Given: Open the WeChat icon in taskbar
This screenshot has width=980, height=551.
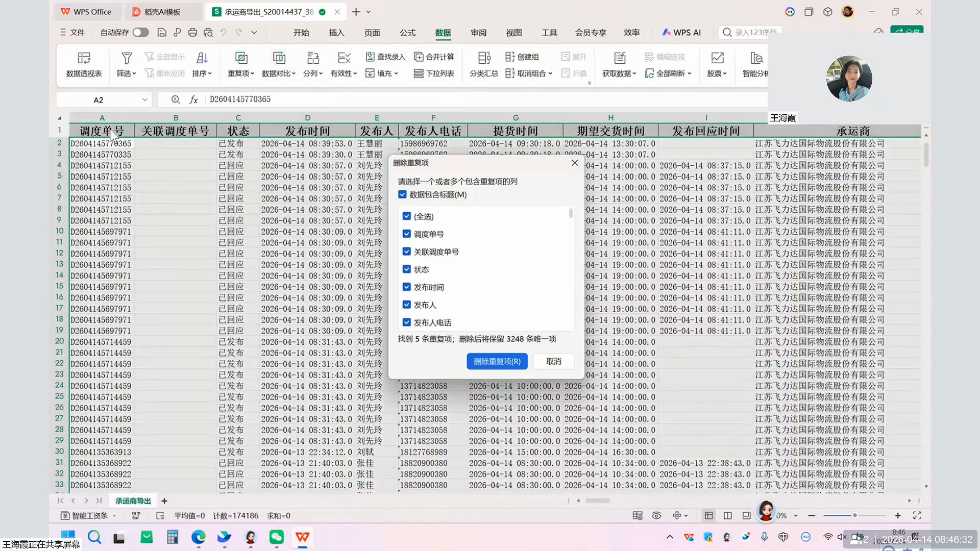Looking at the screenshot, I should pos(276,537).
